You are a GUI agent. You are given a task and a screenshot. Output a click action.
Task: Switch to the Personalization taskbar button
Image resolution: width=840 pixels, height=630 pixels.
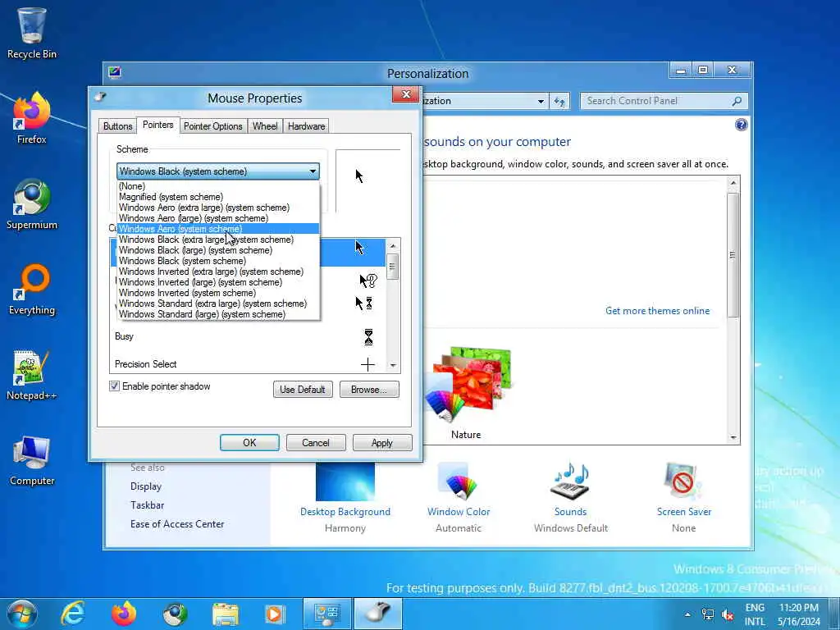coord(327,614)
